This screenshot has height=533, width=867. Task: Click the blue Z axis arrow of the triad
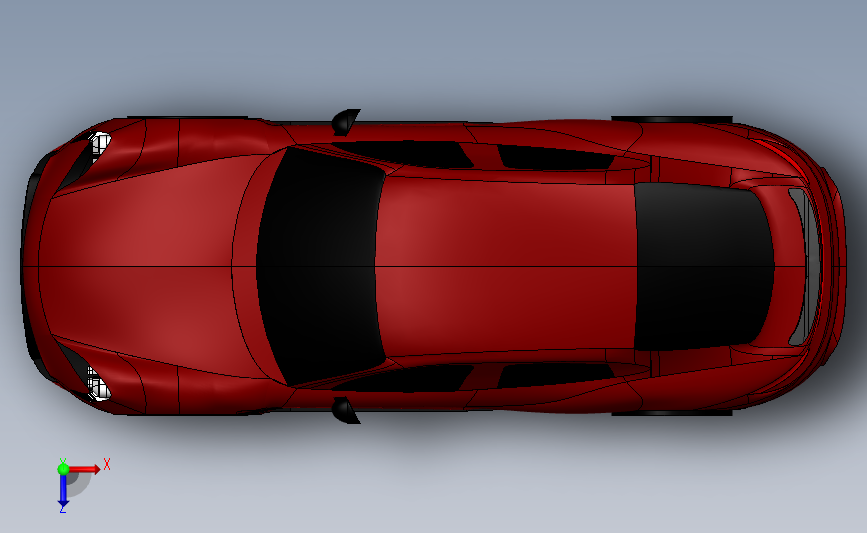(x=63, y=492)
